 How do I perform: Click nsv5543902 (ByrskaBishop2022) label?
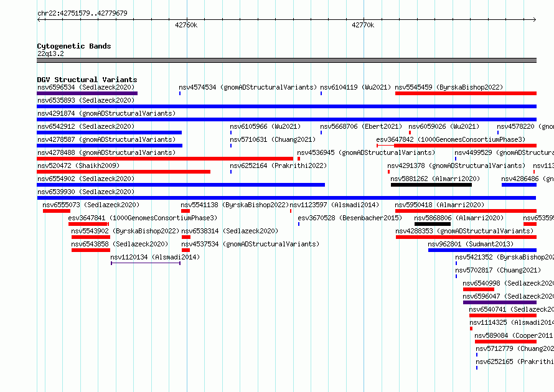[x=125, y=231]
